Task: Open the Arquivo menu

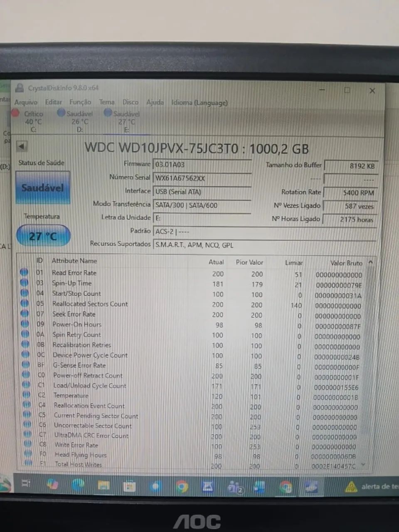Action: pos(26,102)
